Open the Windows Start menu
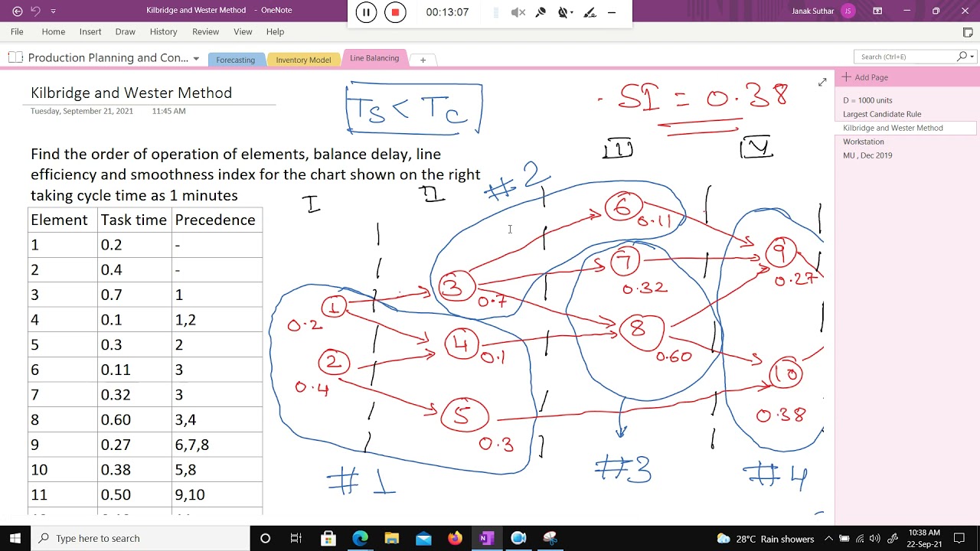This screenshot has height=551, width=980. click(x=15, y=538)
